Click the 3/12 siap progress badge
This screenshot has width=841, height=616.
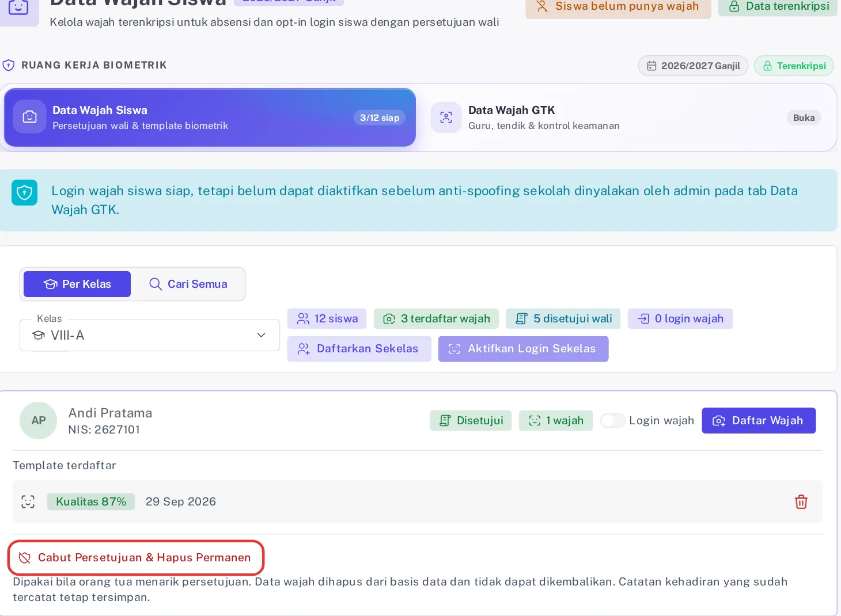tap(379, 118)
